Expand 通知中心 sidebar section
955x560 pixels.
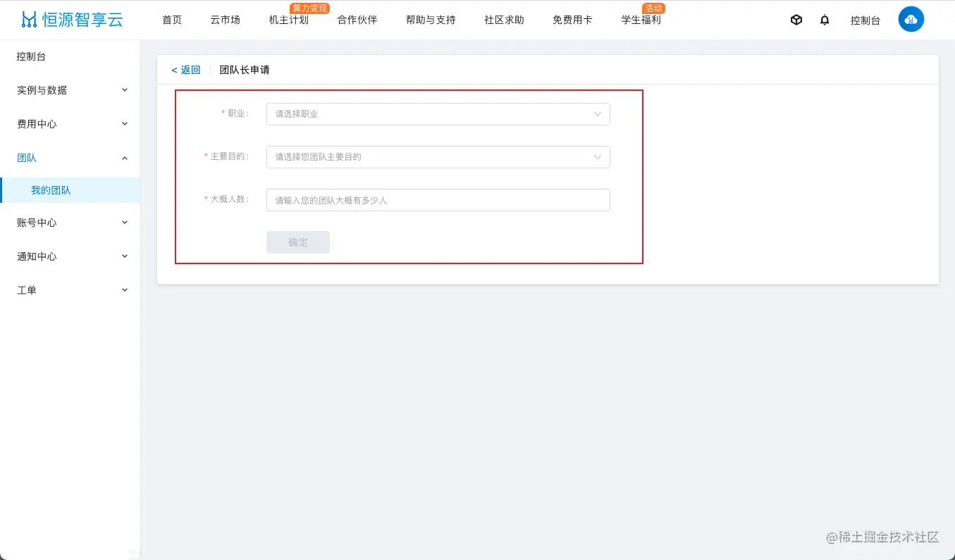click(70, 256)
